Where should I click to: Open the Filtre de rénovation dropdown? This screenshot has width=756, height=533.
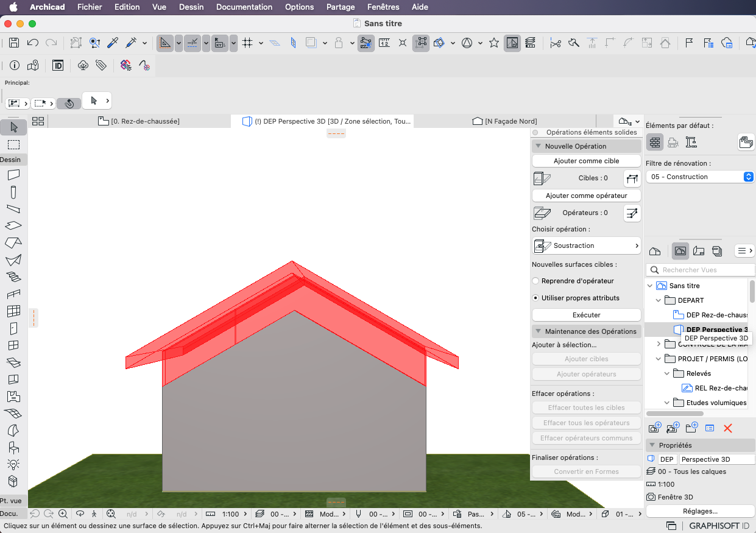point(701,177)
